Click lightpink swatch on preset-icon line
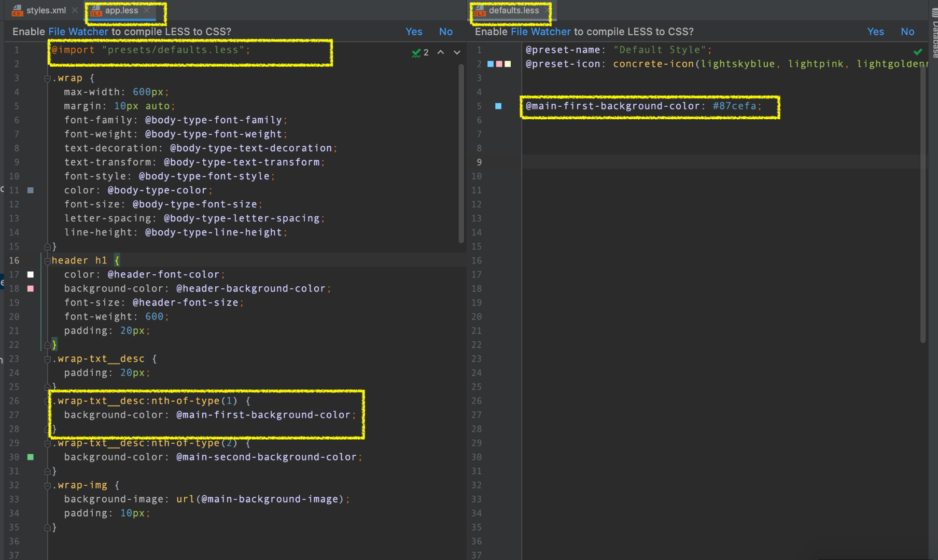938x560 pixels. tap(499, 64)
